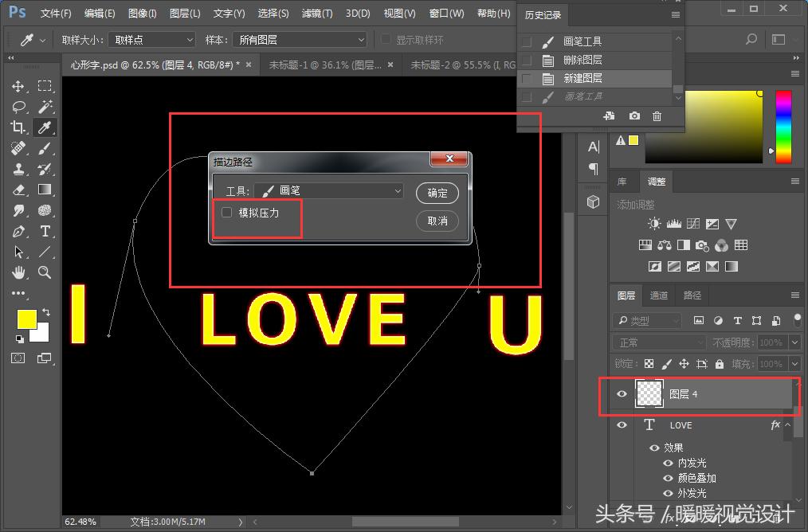The height and width of the screenshot is (532, 808).
Task: Click the 取消 button in the dialog
Action: click(x=437, y=222)
